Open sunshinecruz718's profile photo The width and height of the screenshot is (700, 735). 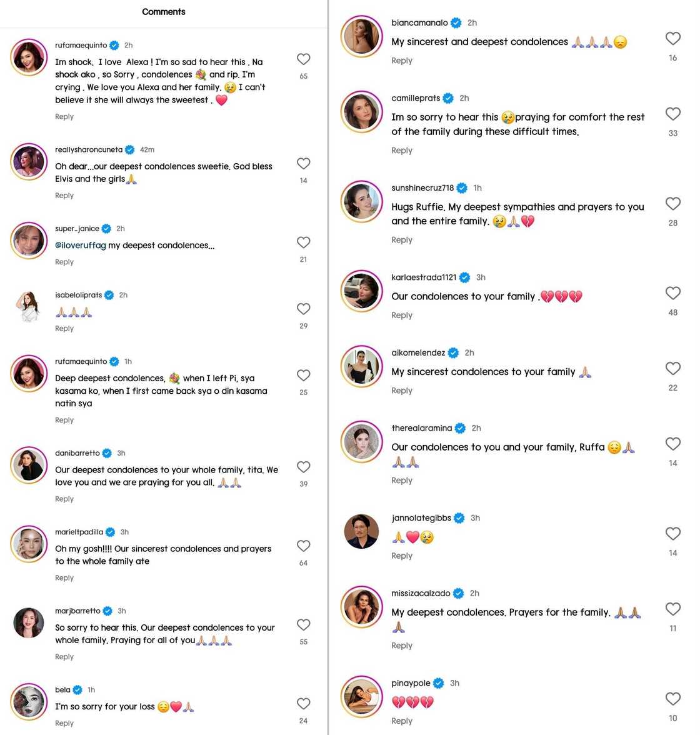point(361,201)
